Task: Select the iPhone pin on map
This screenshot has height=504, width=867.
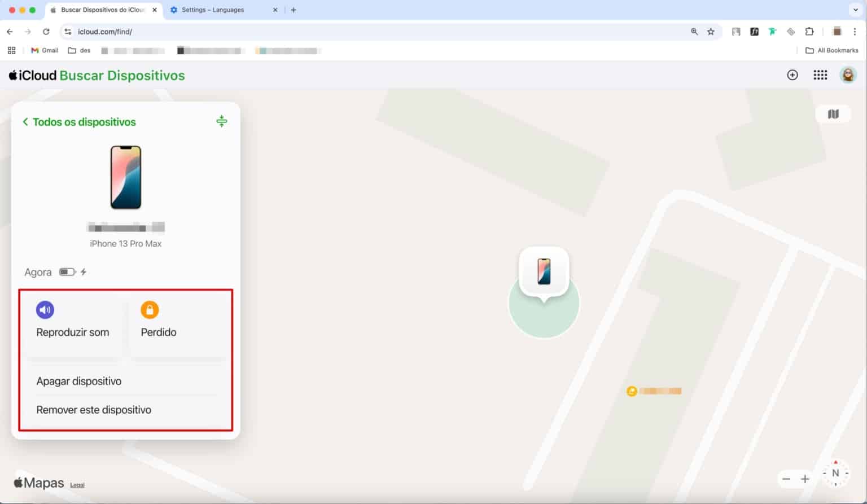Action: 544,272
